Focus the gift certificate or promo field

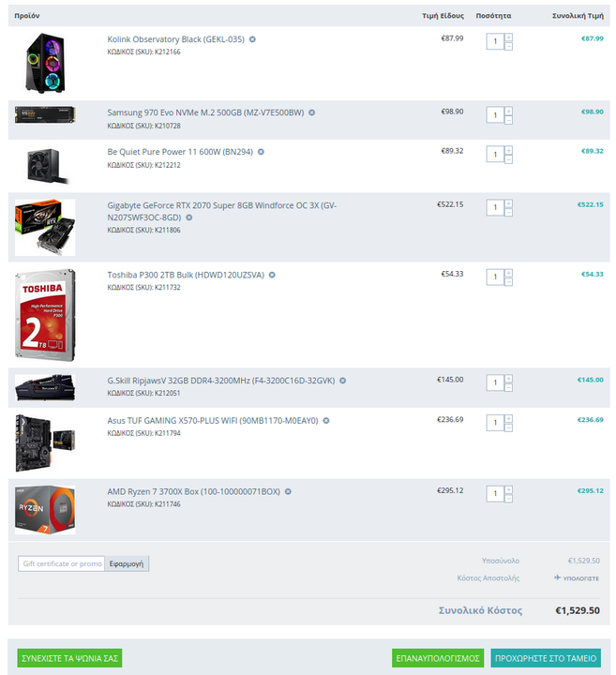pyautogui.click(x=62, y=563)
